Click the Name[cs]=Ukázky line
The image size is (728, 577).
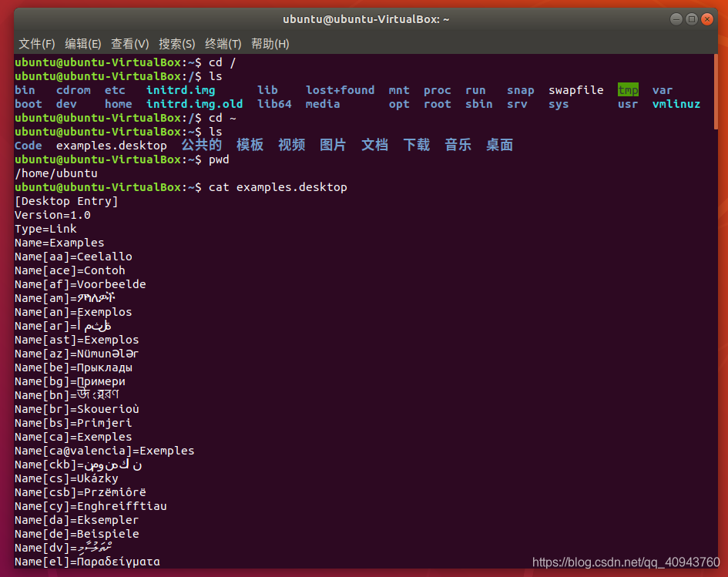66,479
